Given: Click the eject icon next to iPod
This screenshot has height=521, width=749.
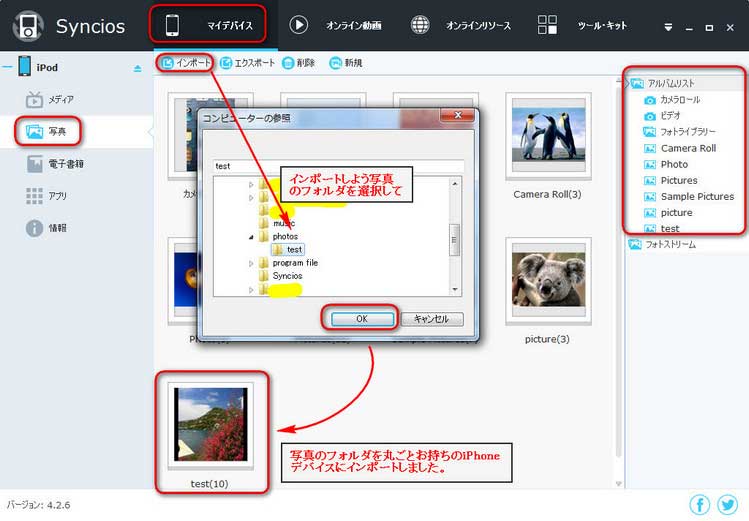Looking at the screenshot, I should tap(138, 68).
